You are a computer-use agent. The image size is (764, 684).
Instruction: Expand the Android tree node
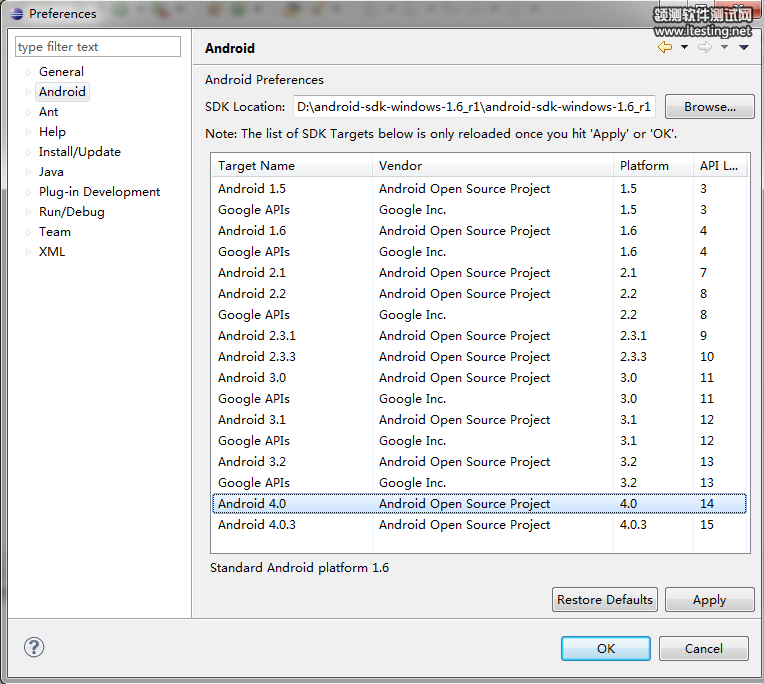[x=28, y=92]
